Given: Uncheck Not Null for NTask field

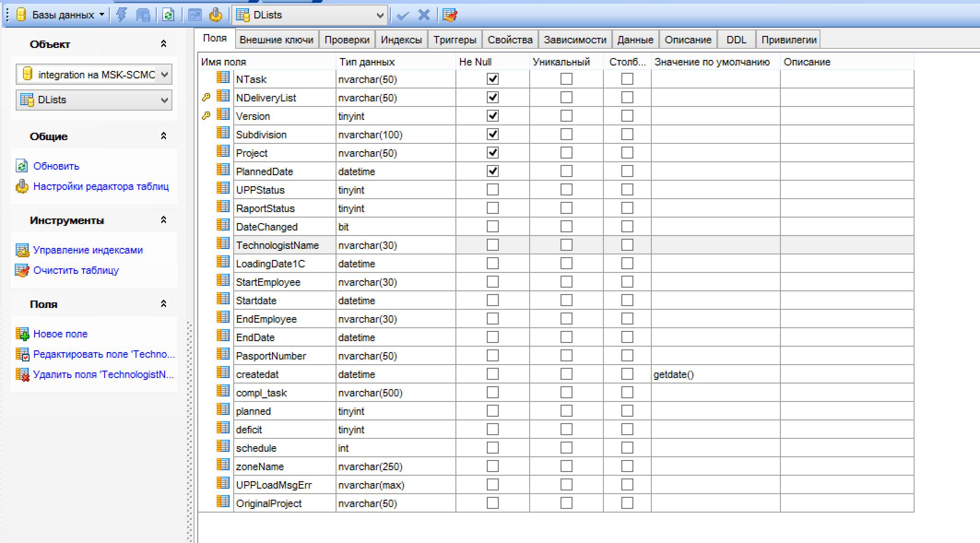Looking at the screenshot, I should point(492,79).
